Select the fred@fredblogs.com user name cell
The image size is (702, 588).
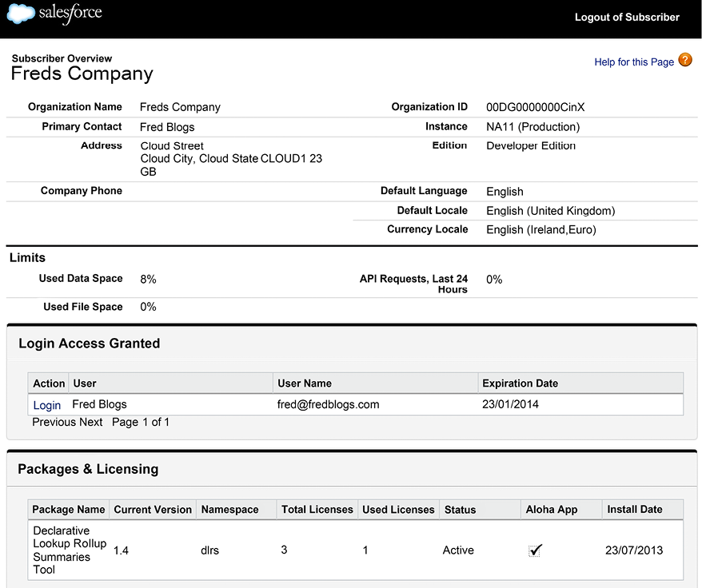[328, 404]
